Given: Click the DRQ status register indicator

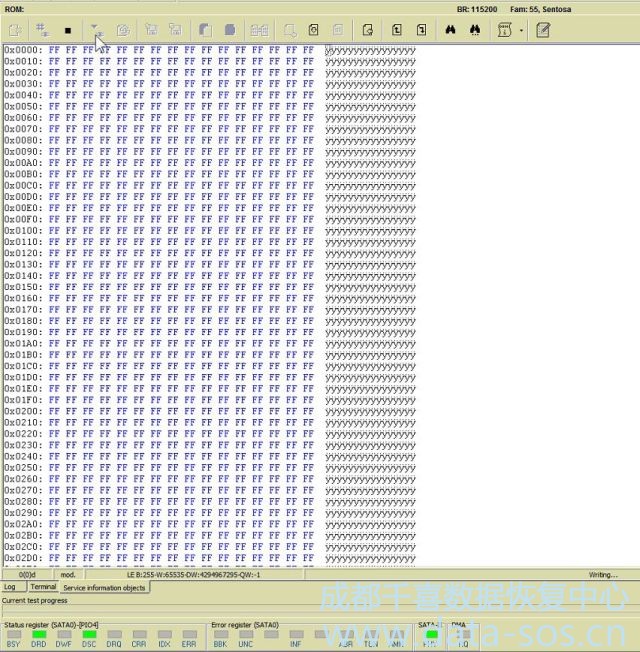Looking at the screenshot, I should point(114,635).
